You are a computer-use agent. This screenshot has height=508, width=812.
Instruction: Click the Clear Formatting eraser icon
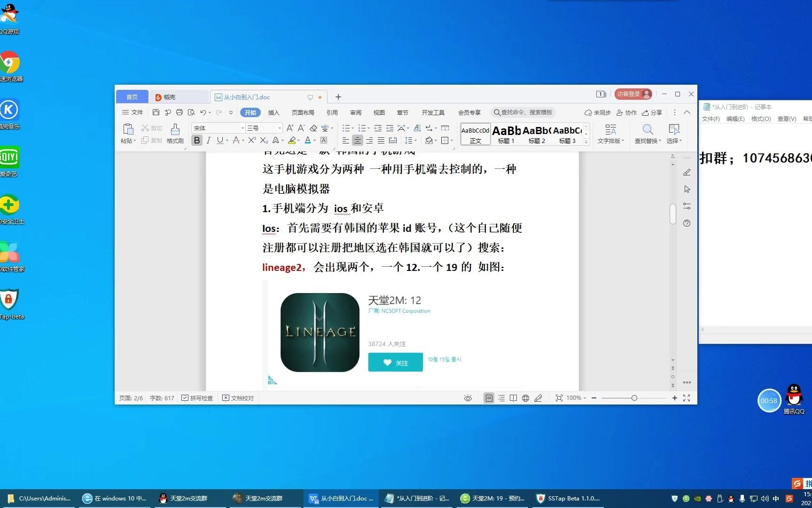coord(313,128)
